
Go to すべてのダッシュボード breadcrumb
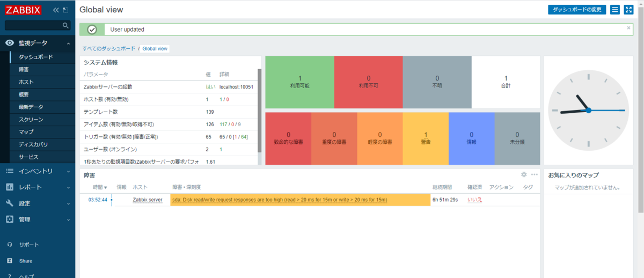pyautogui.click(x=109, y=48)
